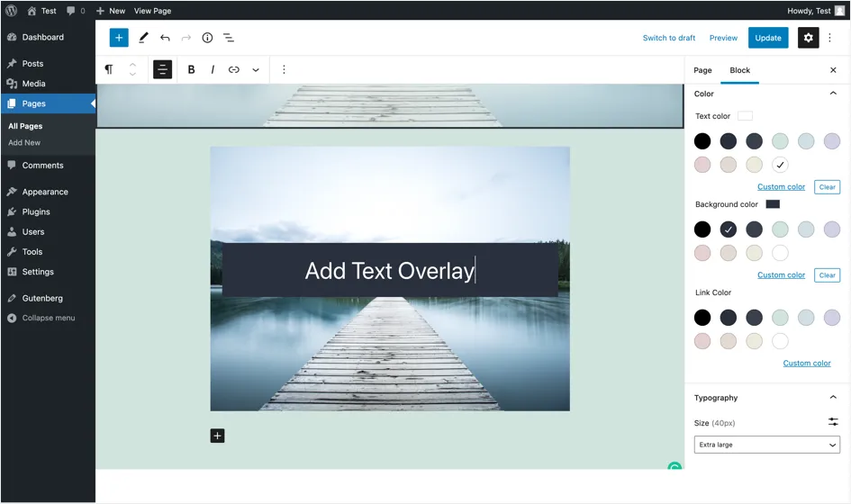Select the white text color swatch
This screenshot has height=504, width=851.
(x=780, y=165)
